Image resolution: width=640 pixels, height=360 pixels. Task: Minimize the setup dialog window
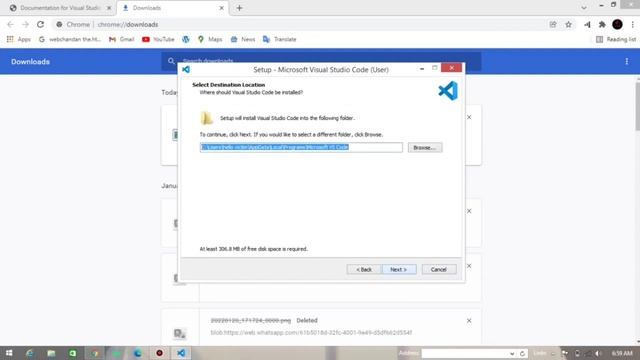click(x=422, y=69)
